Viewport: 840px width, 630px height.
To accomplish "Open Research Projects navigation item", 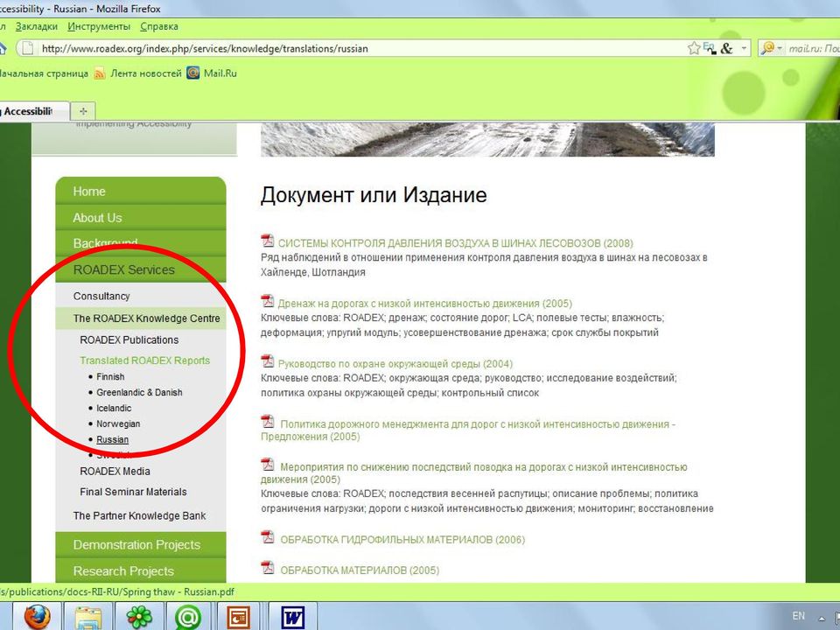I will [140, 570].
